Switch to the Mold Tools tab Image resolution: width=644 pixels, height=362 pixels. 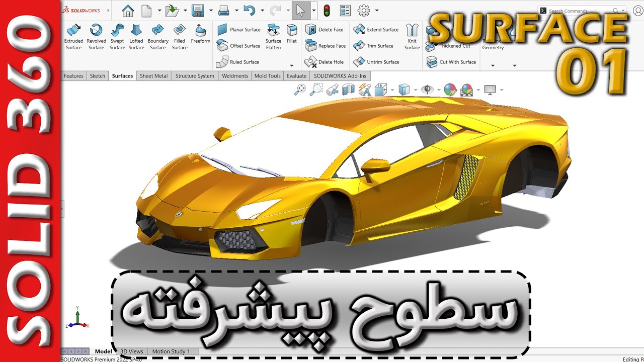coord(267,76)
